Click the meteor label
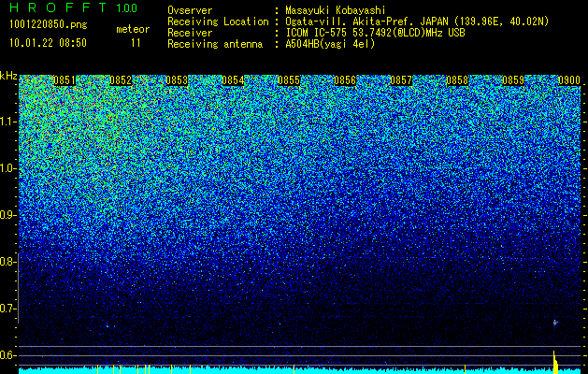 click(133, 29)
